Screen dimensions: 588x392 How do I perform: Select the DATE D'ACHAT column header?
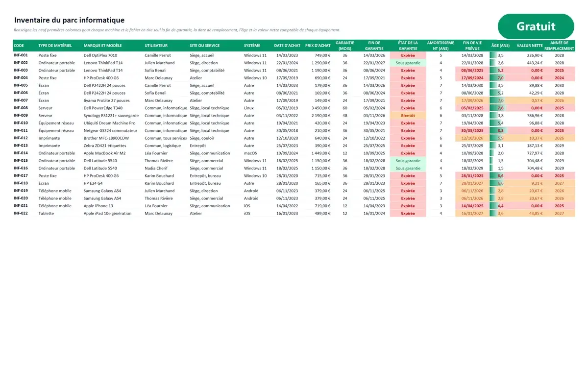point(287,46)
